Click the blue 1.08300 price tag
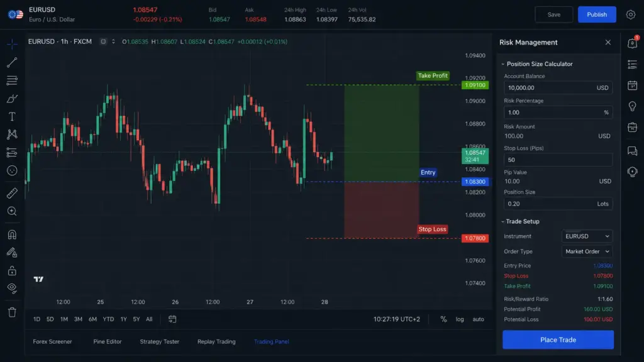 point(475,182)
